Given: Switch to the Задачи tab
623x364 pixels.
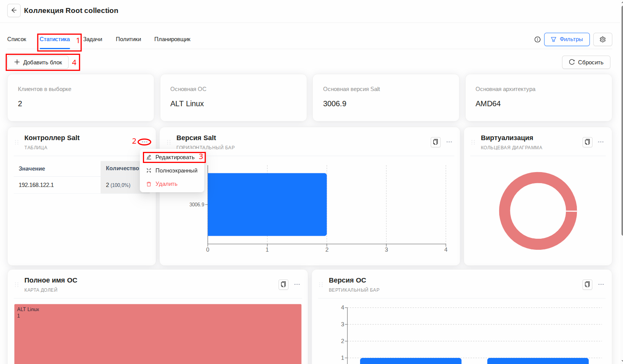Looking at the screenshot, I should coord(93,39).
